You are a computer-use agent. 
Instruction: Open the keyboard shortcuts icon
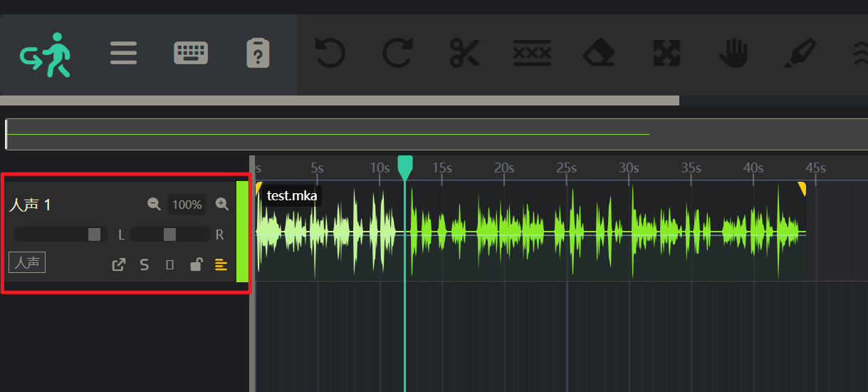coord(191,53)
